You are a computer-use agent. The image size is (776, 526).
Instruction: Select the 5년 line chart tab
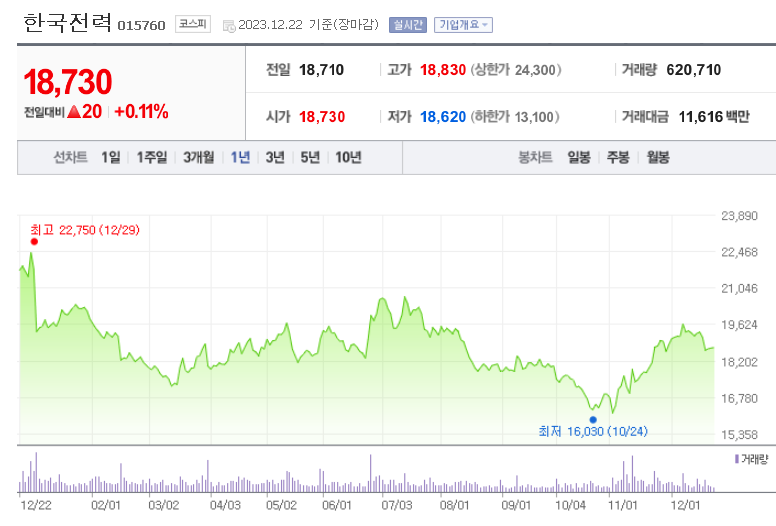310,157
